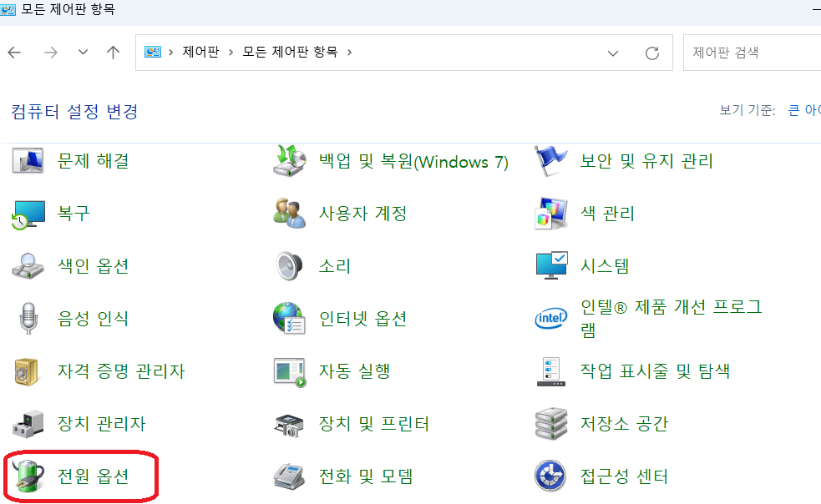Screen dimensions: 821x504
Task: Expand chevron after 모든 제어판 항목 breadcrumb
Action: click(x=350, y=53)
